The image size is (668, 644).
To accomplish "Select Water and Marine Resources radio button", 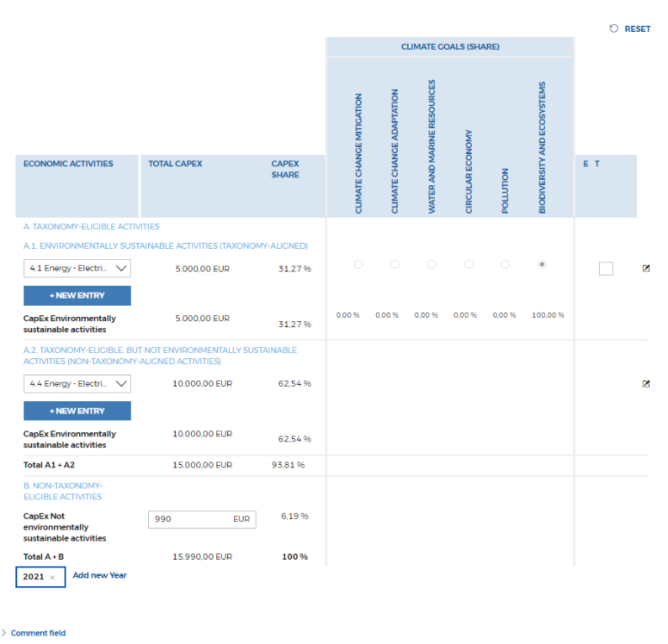I will pyautogui.click(x=431, y=264).
